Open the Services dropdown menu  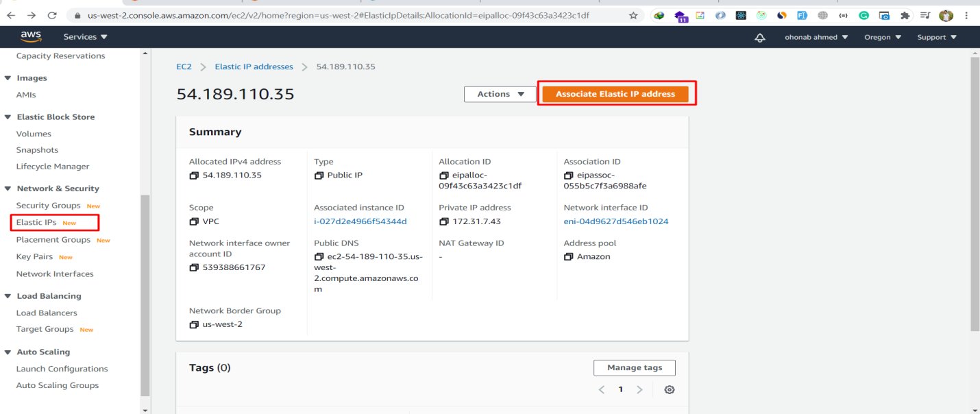click(x=86, y=37)
